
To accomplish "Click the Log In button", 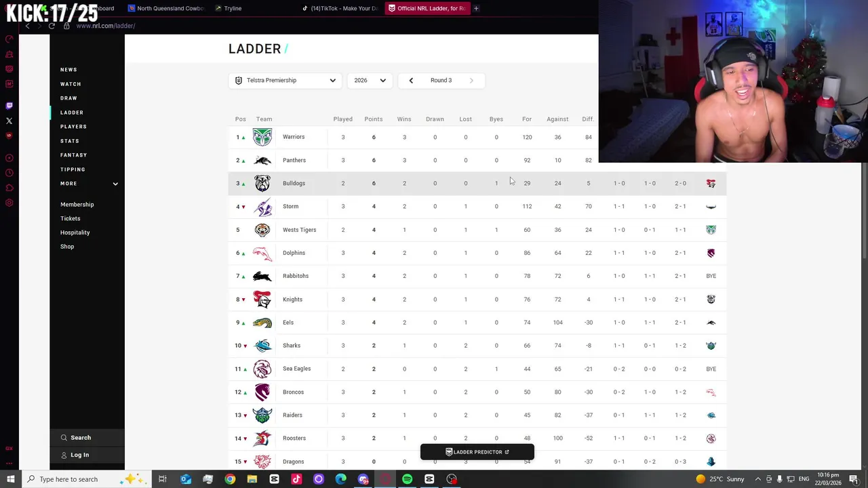I will pos(87,455).
